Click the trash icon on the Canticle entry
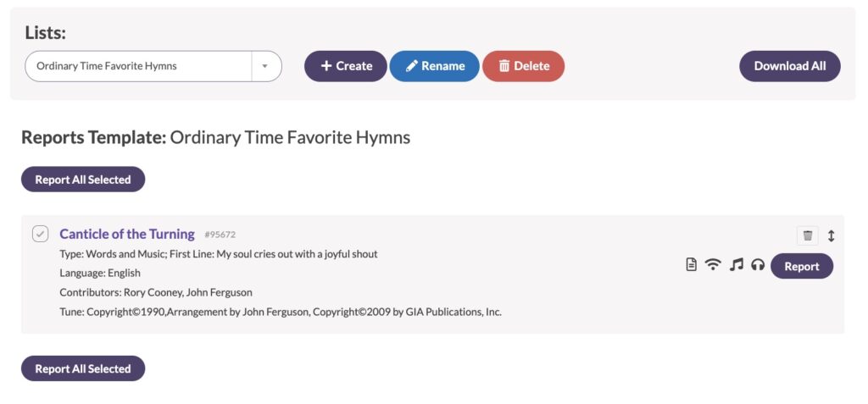This screenshot has height=404, width=868. [808, 235]
